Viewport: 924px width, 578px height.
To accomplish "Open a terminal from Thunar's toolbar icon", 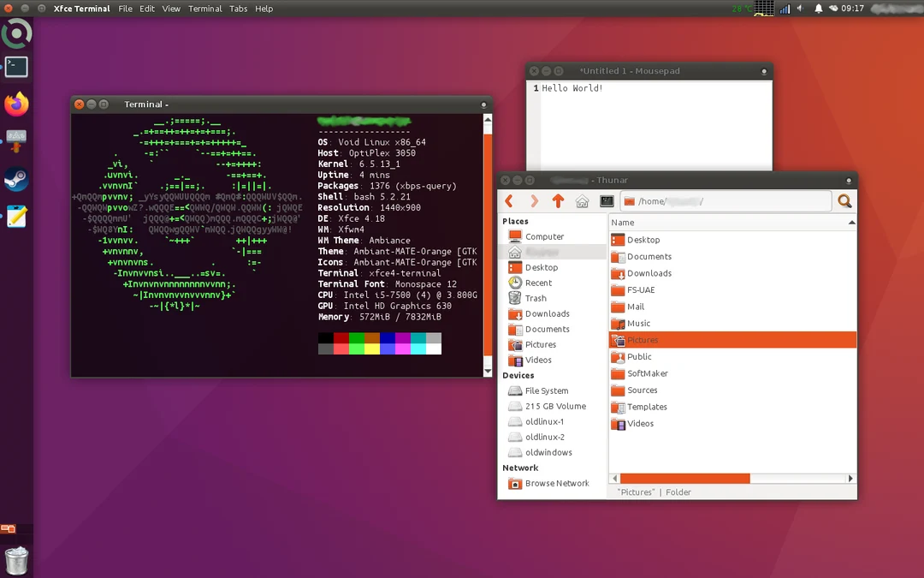I will pyautogui.click(x=606, y=200).
